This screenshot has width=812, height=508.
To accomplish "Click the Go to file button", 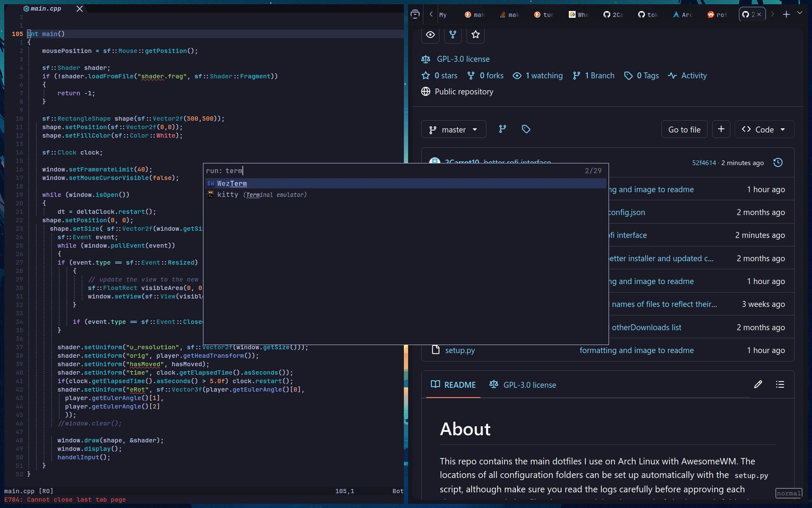I will [x=684, y=130].
